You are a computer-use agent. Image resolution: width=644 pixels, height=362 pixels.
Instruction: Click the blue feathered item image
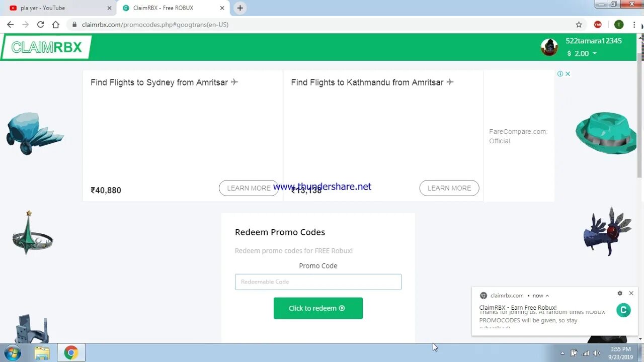tap(607, 232)
